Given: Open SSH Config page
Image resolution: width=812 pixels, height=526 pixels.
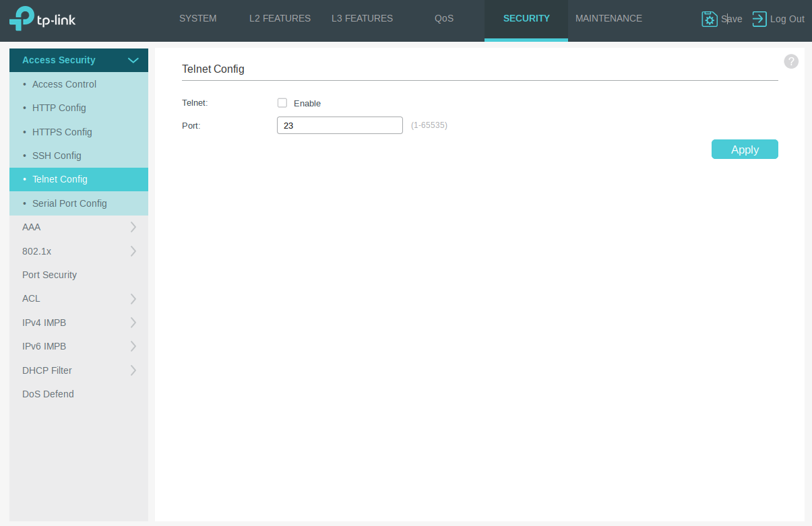Looking at the screenshot, I should tap(79, 156).
